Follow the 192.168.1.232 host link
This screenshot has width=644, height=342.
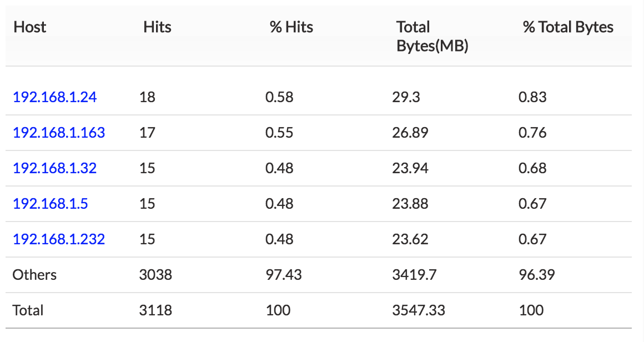59,239
